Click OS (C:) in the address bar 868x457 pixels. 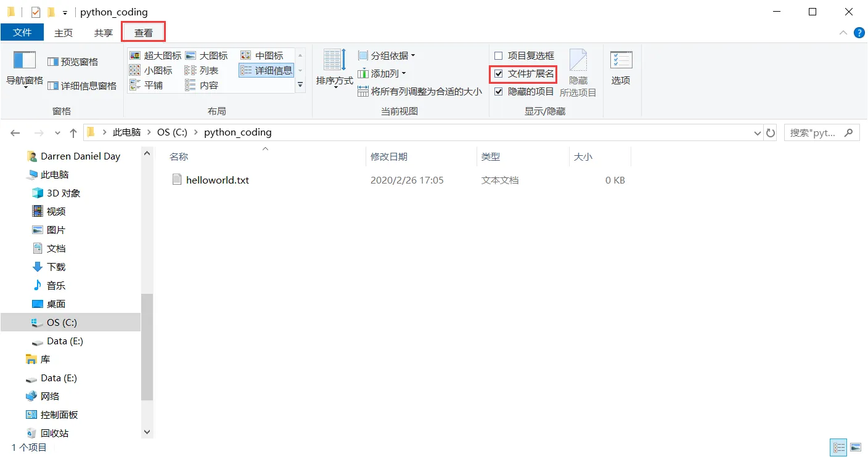(x=172, y=132)
